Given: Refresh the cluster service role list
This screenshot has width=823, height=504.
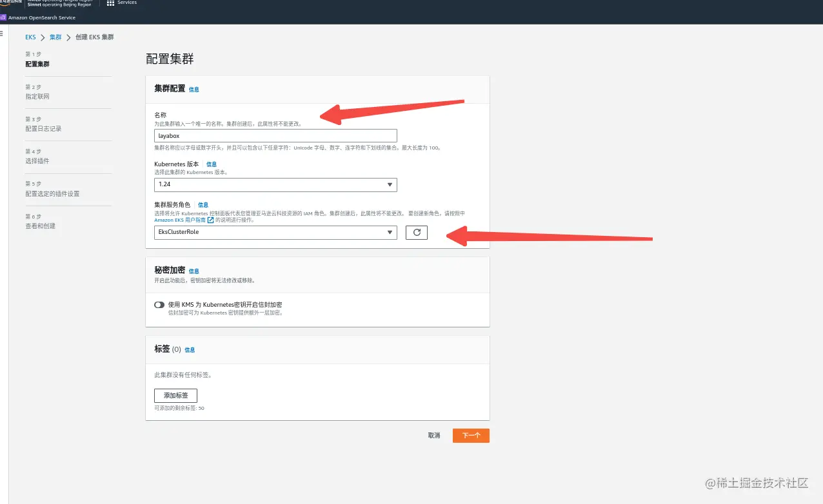Looking at the screenshot, I should [x=417, y=232].
